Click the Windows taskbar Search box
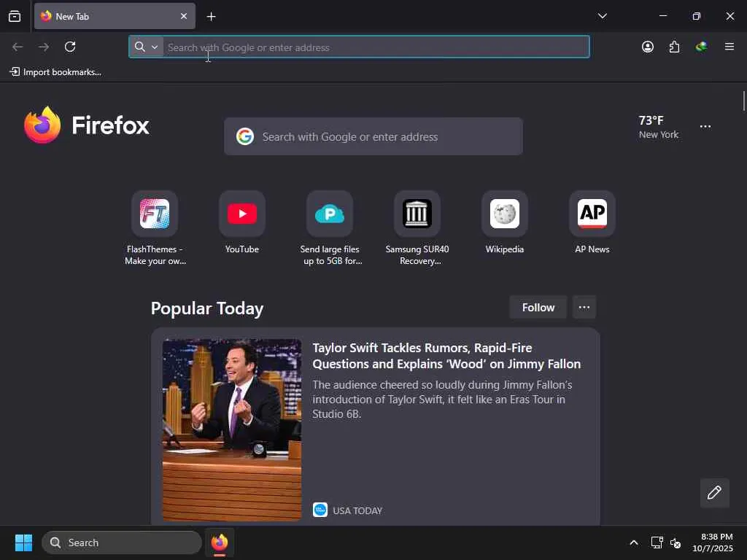Image resolution: width=747 pixels, height=560 pixels. (x=122, y=542)
